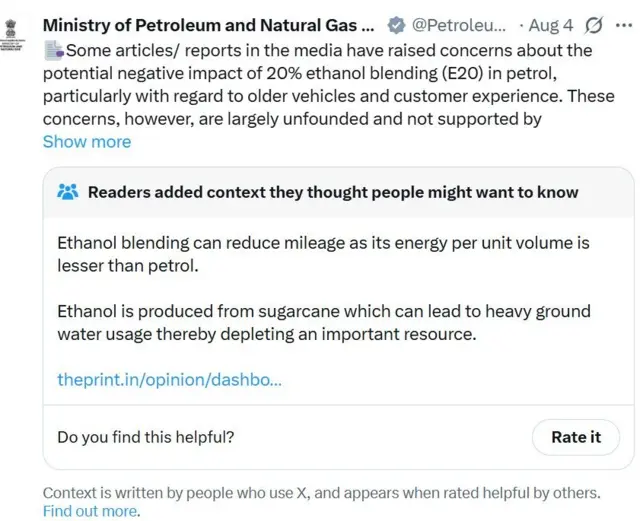Click the @Petroleu... account handle
Screen dimensions: 640x521
(x=459, y=25)
